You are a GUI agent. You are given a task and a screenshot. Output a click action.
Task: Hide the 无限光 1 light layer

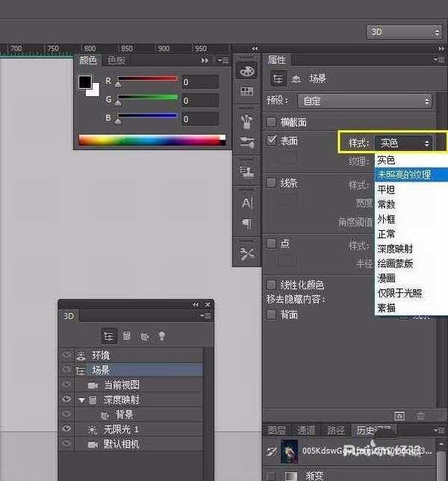tap(67, 429)
